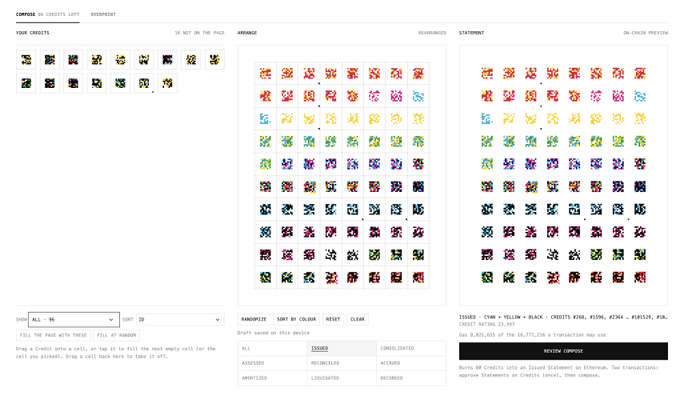Screen dimensions: 680x407
Task: Choose the sixth credit in Your Credits second row
Action: [x=144, y=83]
